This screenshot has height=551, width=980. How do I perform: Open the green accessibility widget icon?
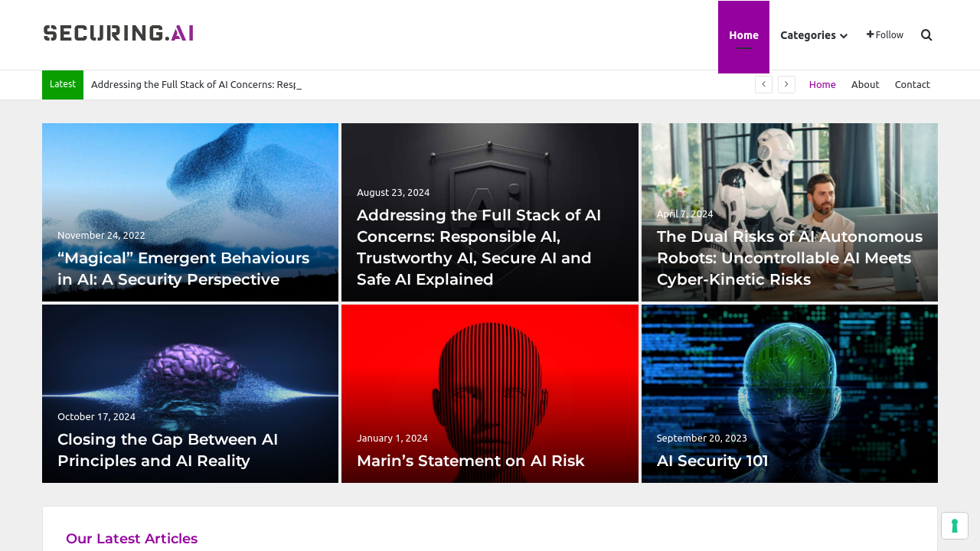[x=954, y=526]
